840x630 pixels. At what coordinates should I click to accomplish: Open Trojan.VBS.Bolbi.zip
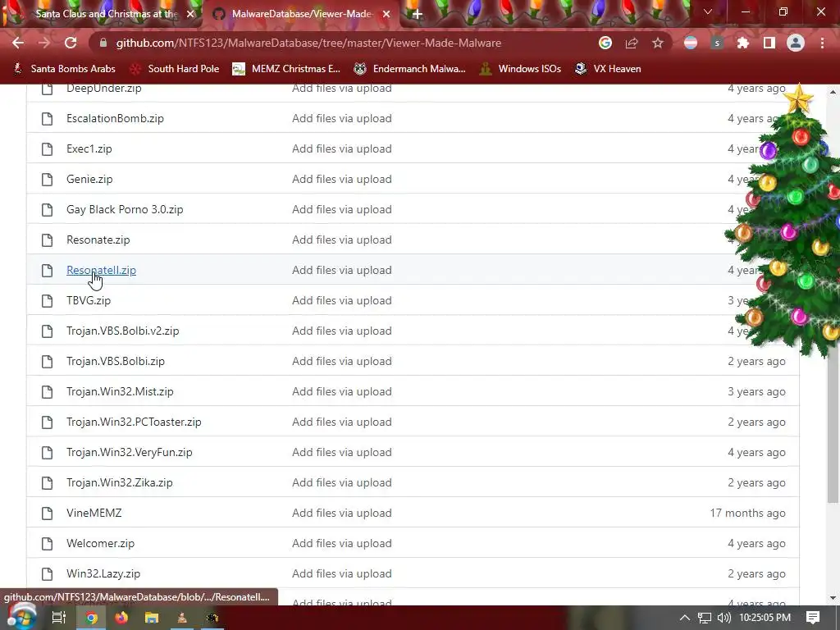click(116, 361)
